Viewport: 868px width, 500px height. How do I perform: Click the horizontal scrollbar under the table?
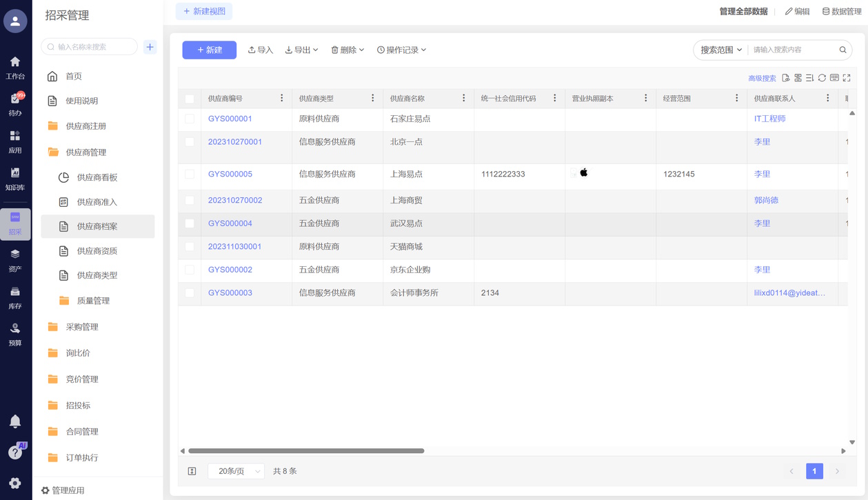[306, 451]
